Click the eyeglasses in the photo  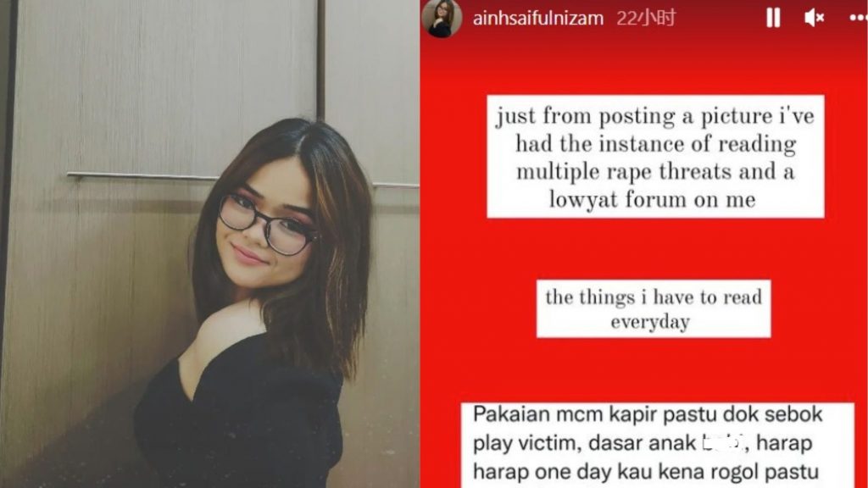click(265, 223)
